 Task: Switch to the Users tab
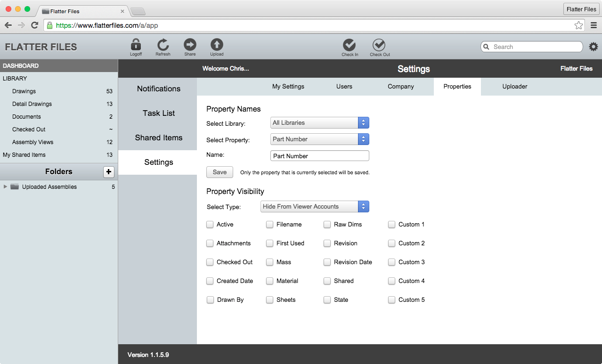344,87
